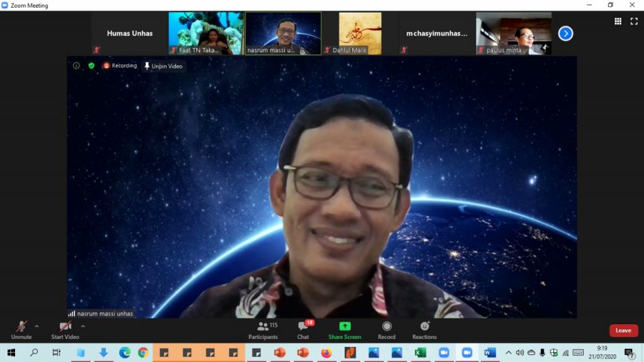Open the Chat panel with 18 unread

point(303,331)
